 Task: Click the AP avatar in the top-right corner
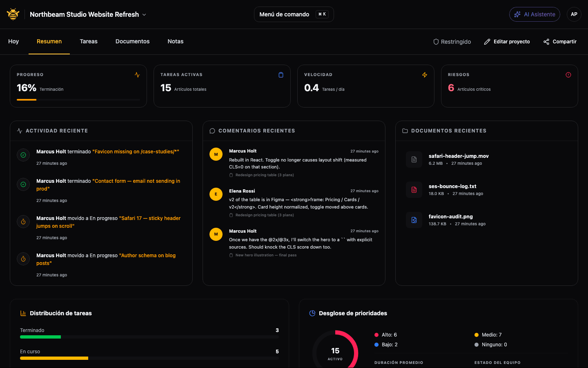click(x=574, y=14)
